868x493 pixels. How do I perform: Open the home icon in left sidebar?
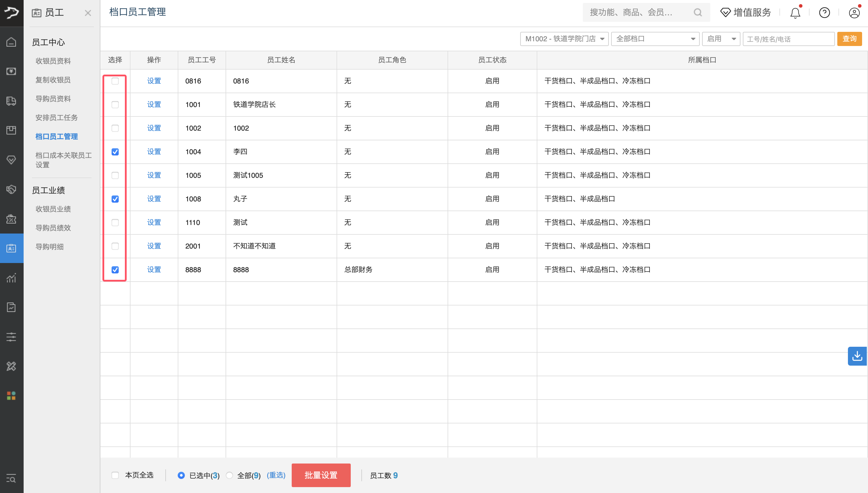click(11, 42)
